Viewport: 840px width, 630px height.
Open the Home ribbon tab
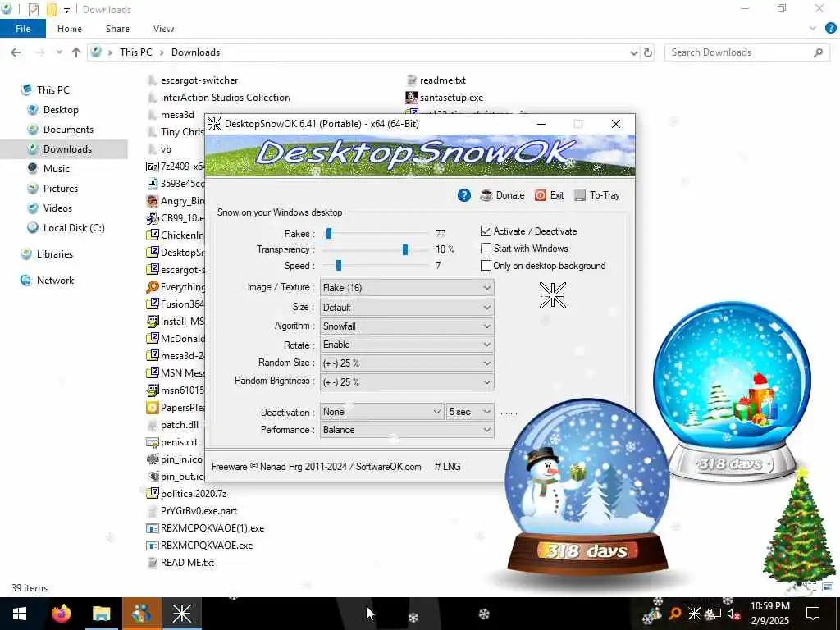coord(70,29)
